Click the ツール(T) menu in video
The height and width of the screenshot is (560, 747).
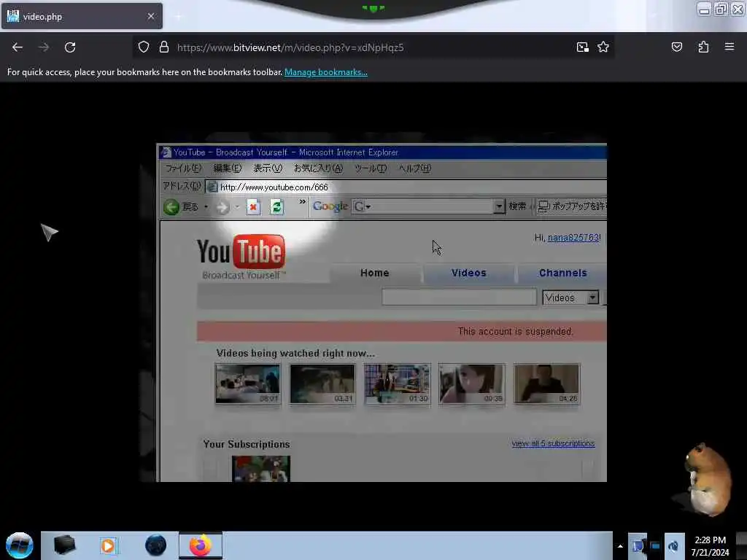(370, 168)
